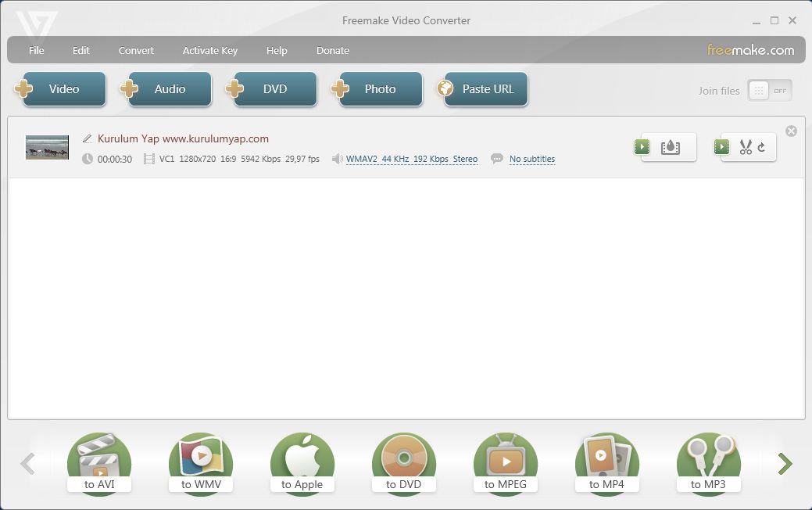Convert to MP3 format

tap(708, 464)
